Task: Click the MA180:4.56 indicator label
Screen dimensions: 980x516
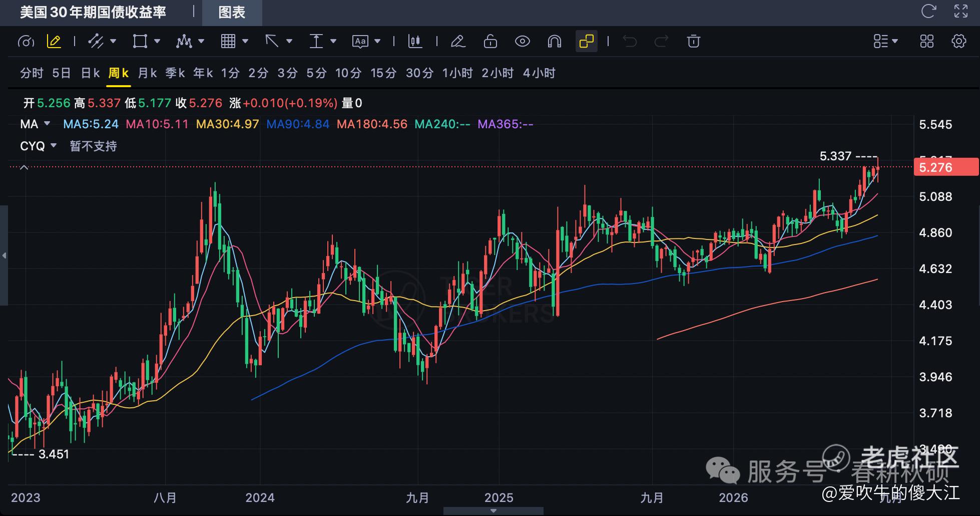Action: (372, 124)
